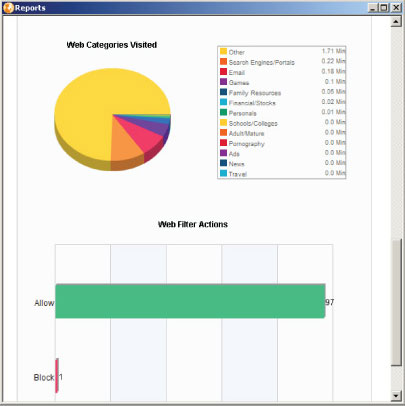The image size is (405, 406).
Task: Click the vertical scrollbar thumb
Action: coord(396,302)
